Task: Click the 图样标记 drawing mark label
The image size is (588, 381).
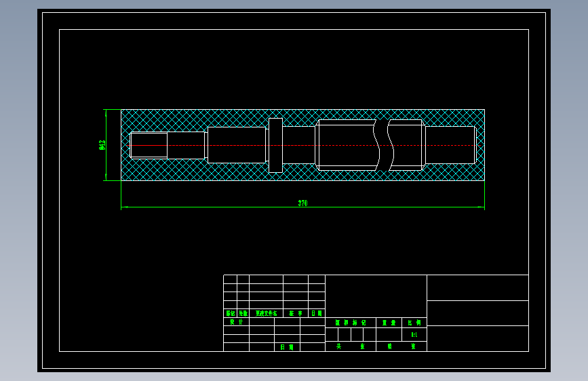Action: [351, 323]
